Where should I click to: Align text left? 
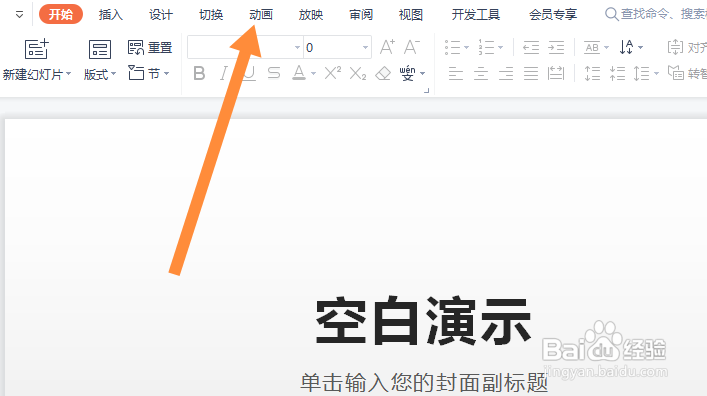(456, 73)
